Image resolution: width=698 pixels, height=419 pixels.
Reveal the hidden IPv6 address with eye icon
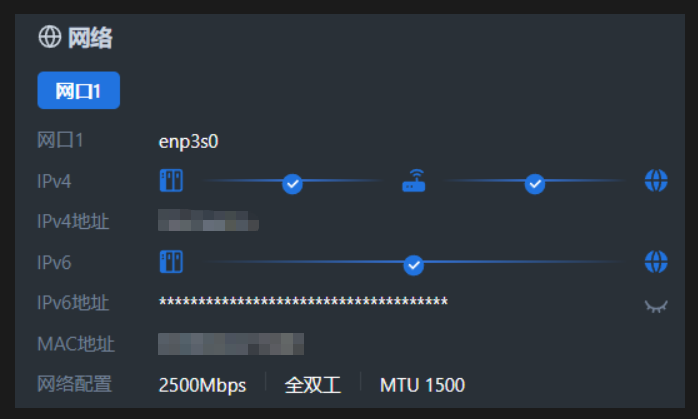pos(656,306)
